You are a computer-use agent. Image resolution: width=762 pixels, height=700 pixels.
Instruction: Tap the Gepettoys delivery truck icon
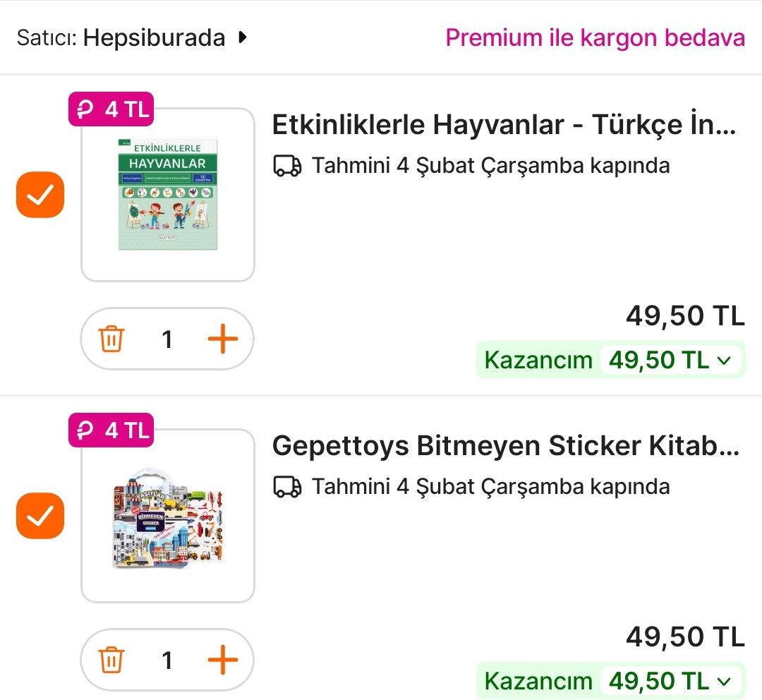click(x=287, y=487)
